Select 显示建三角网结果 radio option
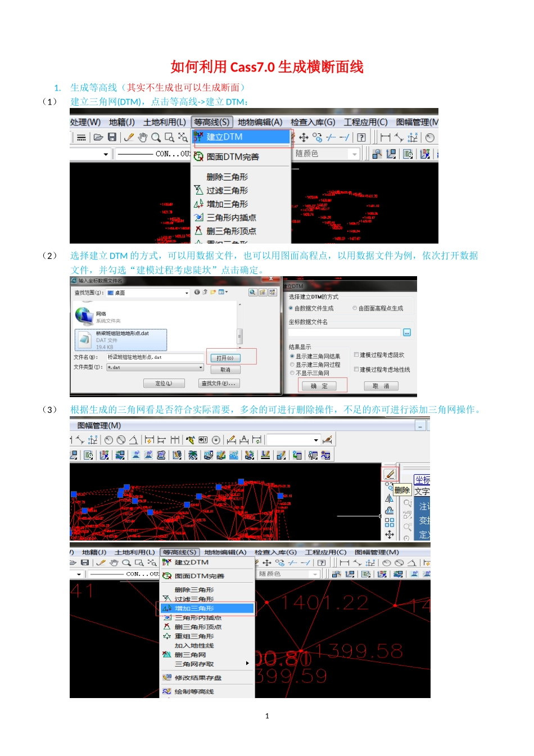 point(292,356)
